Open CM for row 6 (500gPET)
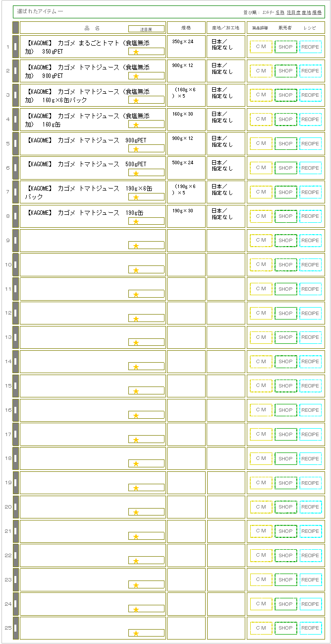The width and height of the screenshot is (331, 644). click(261, 168)
